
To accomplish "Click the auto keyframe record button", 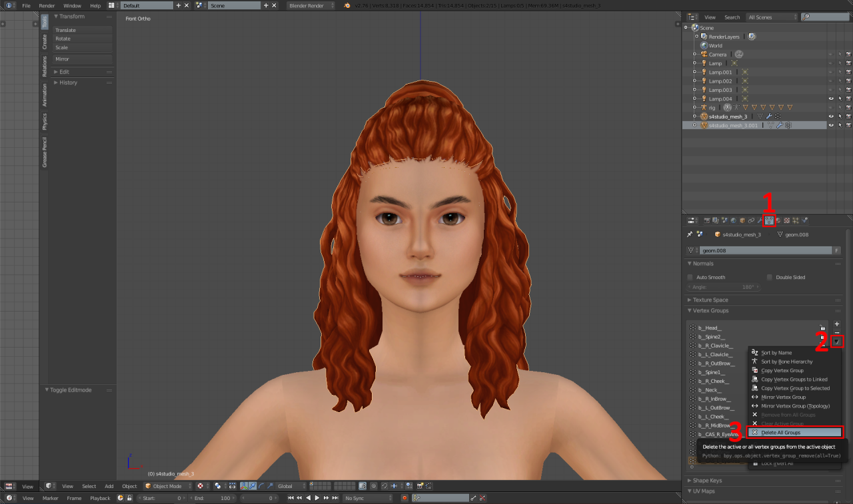I will tap(405, 498).
